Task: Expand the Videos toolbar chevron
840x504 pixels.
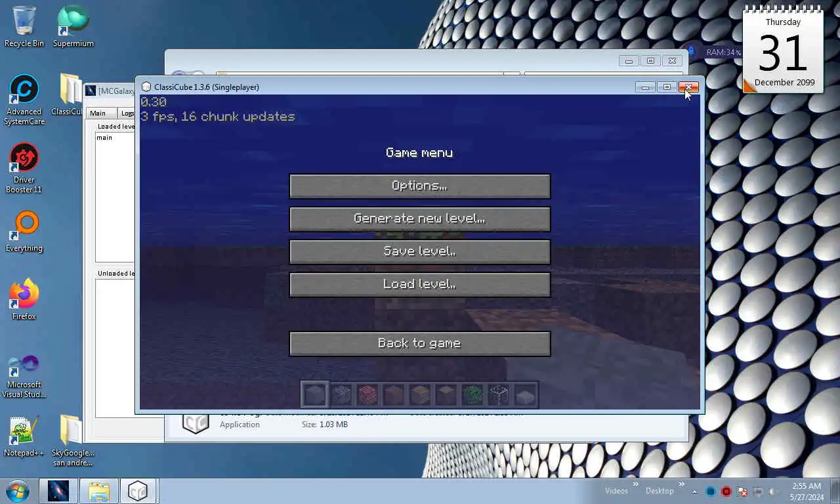Action: [x=635, y=484]
